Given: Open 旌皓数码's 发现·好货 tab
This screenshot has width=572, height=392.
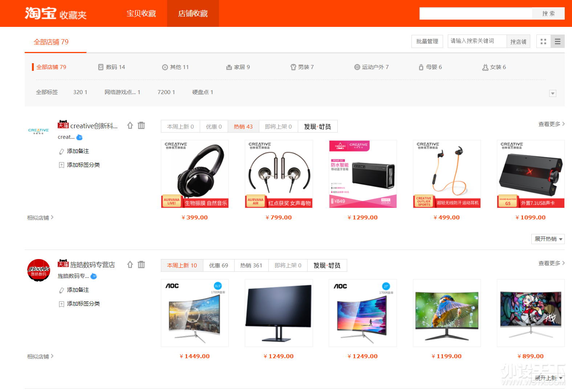Looking at the screenshot, I should tap(327, 266).
